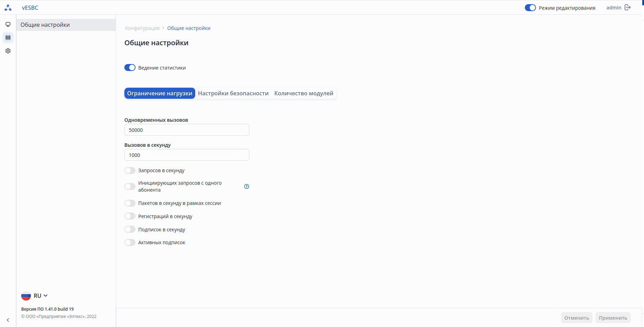Open the configuration sliders sidebar icon
Image resolution: width=644 pixels, height=327 pixels.
(x=8, y=38)
